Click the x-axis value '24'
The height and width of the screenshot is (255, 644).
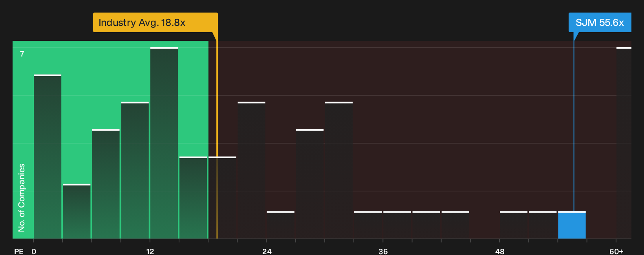pyautogui.click(x=267, y=251)
